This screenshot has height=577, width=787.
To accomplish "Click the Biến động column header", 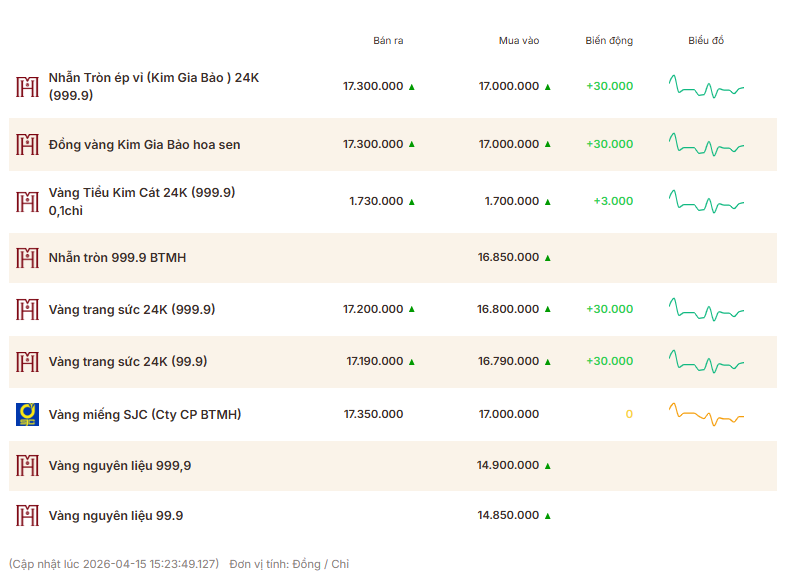I will [609, 41].
